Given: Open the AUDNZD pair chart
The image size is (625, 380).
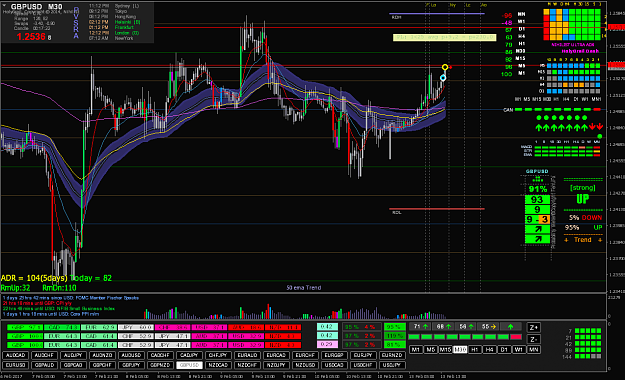Looking at the screenshot, I should [x=102, y=355].
